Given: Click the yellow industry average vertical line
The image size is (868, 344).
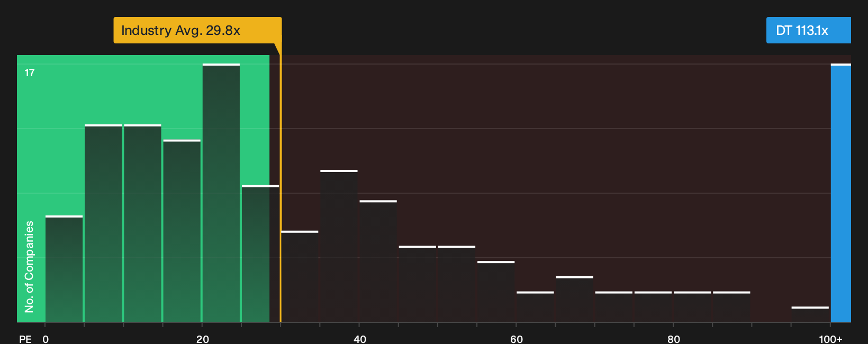Looking at the screenshot, I should pyautogui.click(x=281, y=183).
